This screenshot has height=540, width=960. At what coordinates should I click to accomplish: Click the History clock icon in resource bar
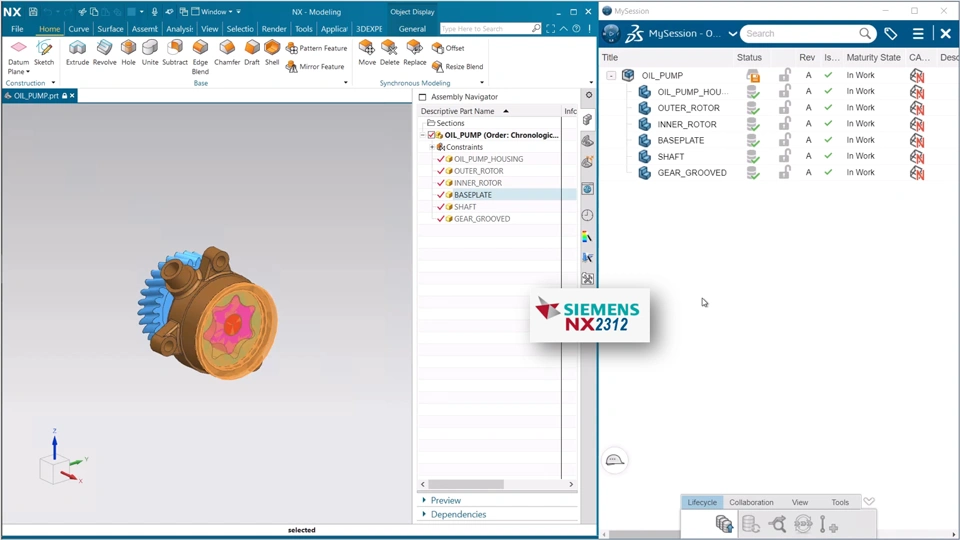tap(587, 215)
